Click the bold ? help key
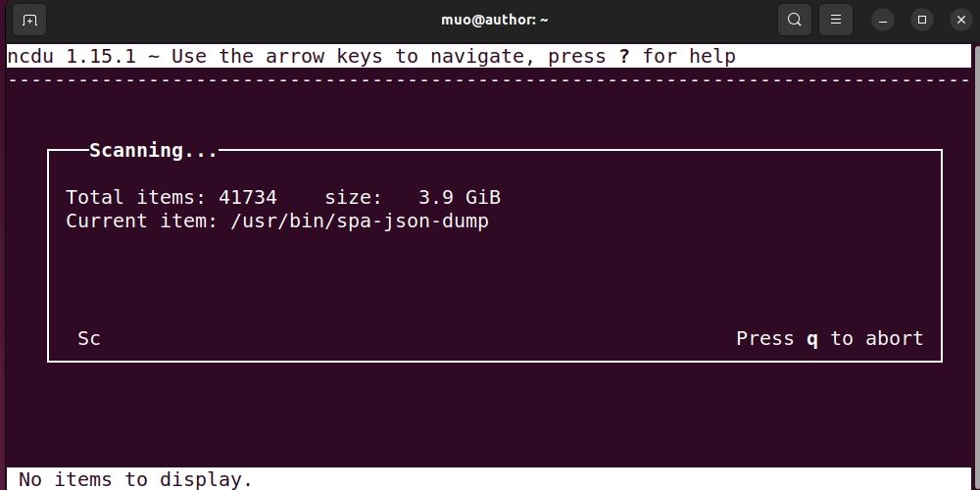This screenshot has width=980, height=490. (624, 56)
